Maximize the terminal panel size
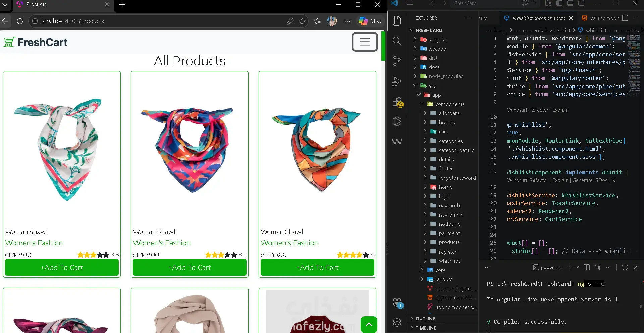Screen dimensions: 644x333 (x=625, y=267)
